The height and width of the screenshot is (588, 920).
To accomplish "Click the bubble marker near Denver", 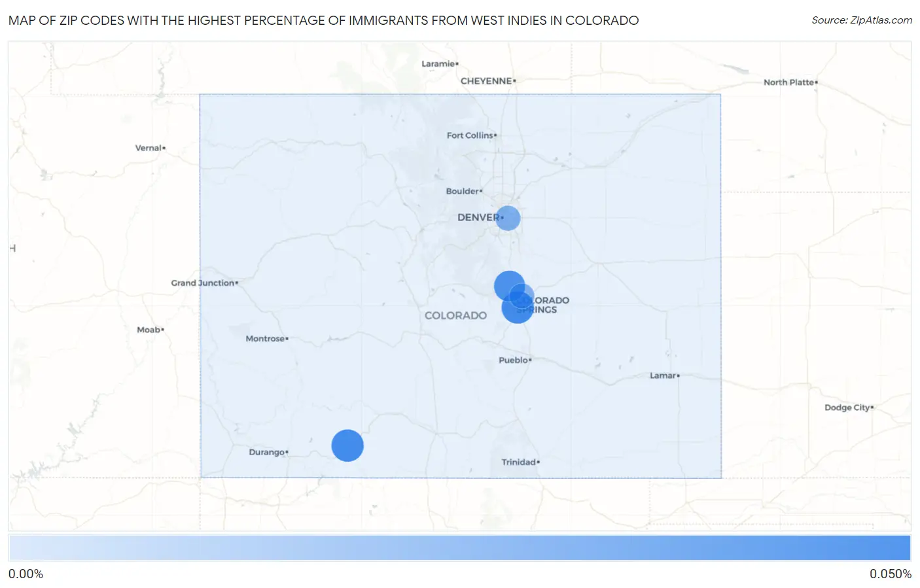I will coord(508,218).
